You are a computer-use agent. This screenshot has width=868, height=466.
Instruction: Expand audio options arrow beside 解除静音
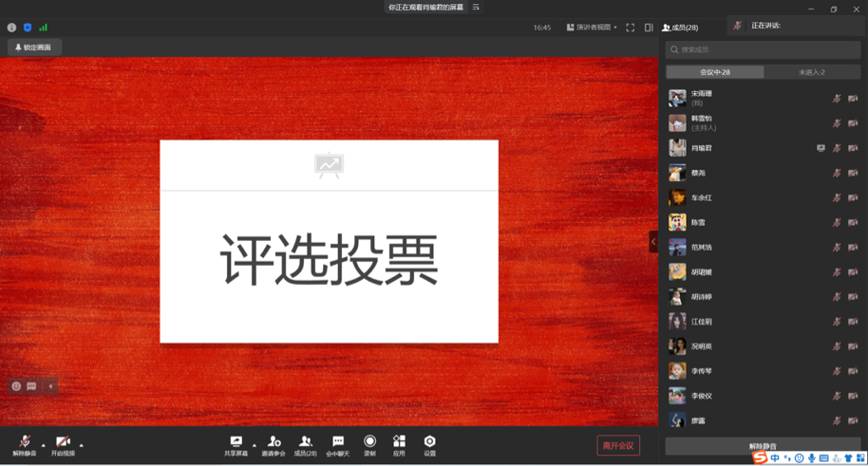coord(43,444)
